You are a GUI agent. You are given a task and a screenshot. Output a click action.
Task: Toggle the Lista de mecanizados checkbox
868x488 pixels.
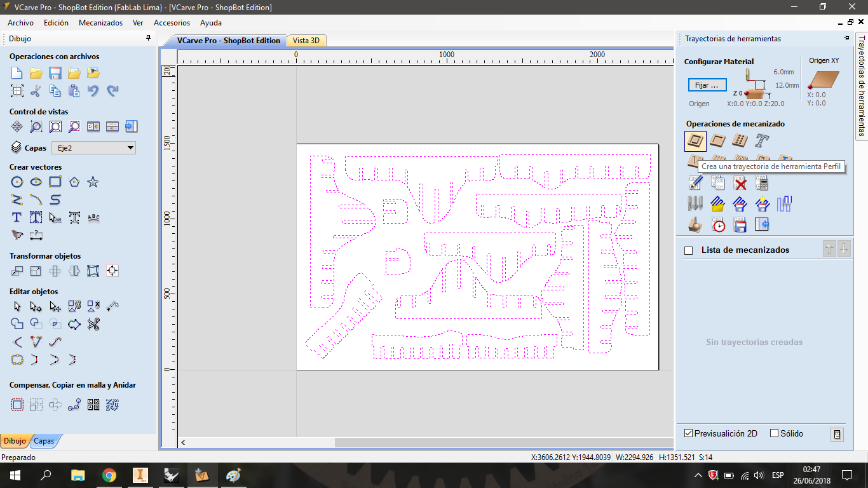coord(688,250)
